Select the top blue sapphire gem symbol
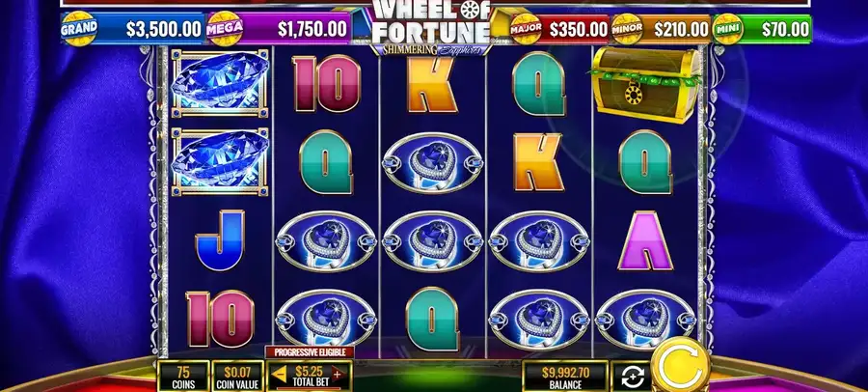Screen dimensions: 868x392 pos(220,83)
